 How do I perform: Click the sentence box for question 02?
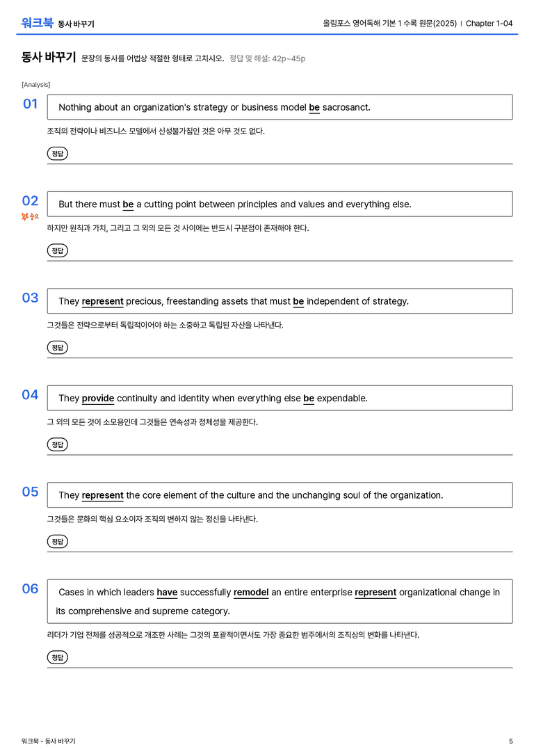tap(280, 204)
